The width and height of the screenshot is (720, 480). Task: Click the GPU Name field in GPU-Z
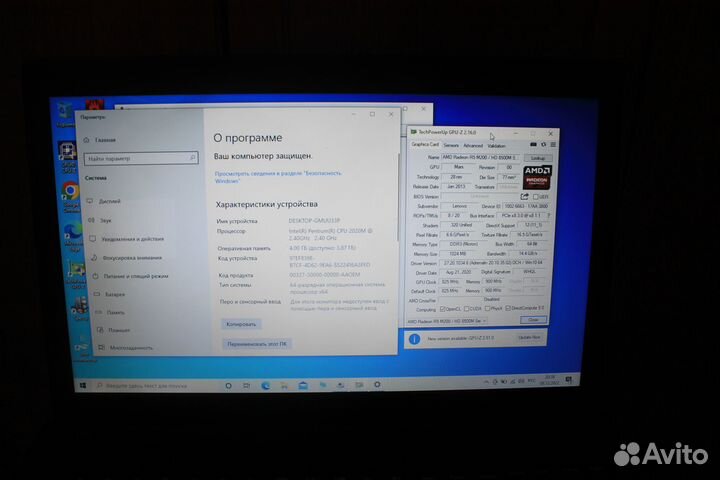click(481, 158)
